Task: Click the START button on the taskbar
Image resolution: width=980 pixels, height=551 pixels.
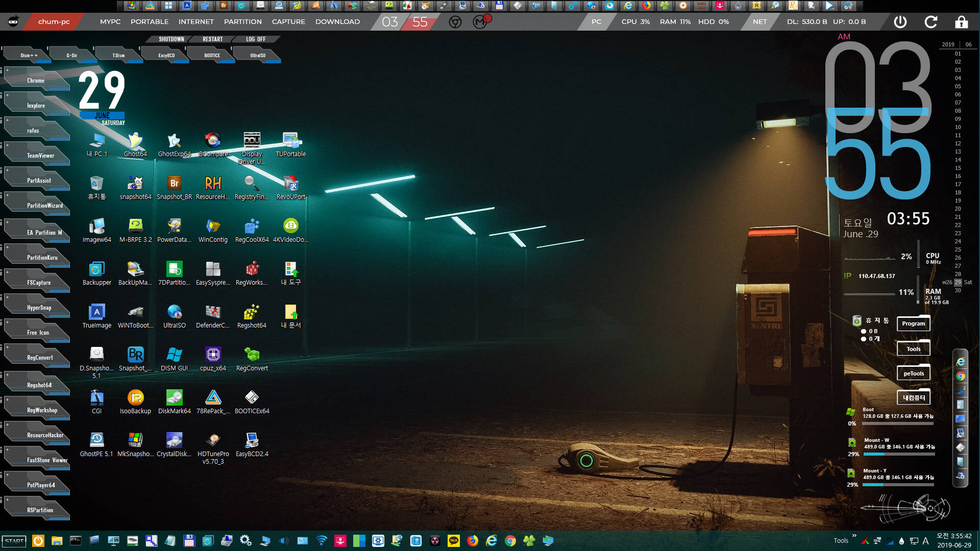Action: (x=14, y=541)
